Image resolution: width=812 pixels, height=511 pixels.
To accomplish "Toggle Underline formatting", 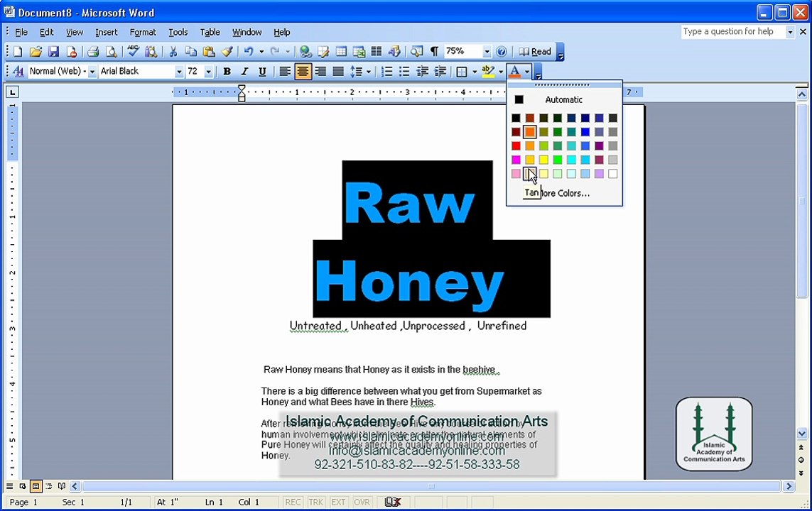I will pos(262,72).
